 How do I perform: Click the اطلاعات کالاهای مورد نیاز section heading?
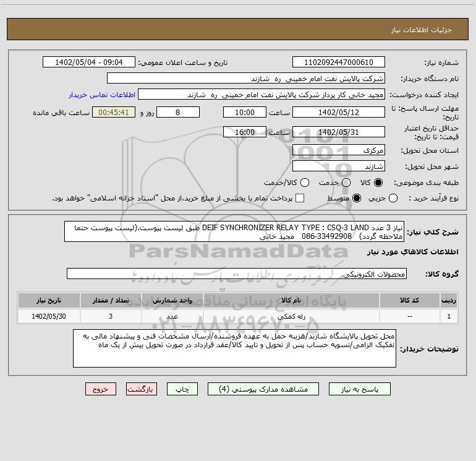412,252
